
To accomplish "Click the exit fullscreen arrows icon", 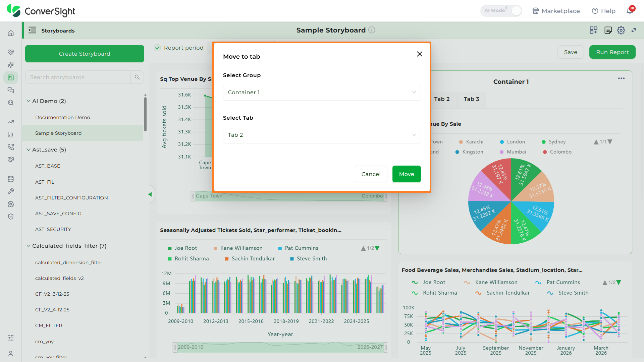I will coord(634,30).
